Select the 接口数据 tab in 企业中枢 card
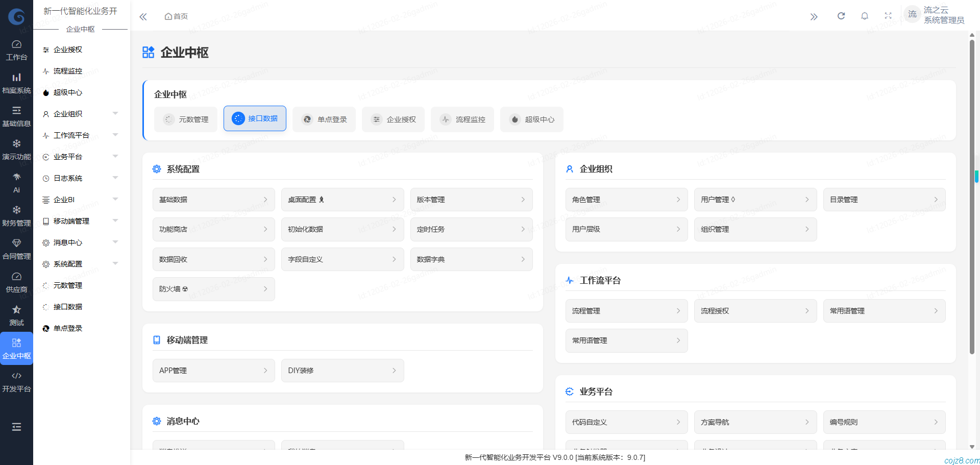 (x=255, y=118)
